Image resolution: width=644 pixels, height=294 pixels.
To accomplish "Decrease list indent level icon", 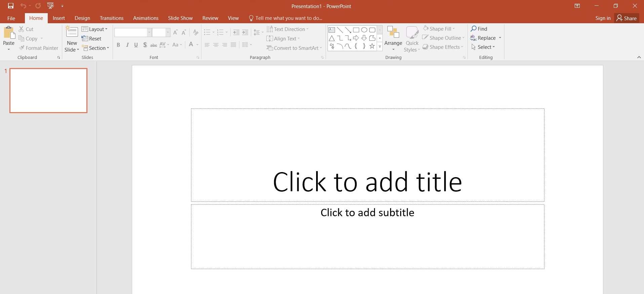I will pyautogui.click(x=236, y=32).
